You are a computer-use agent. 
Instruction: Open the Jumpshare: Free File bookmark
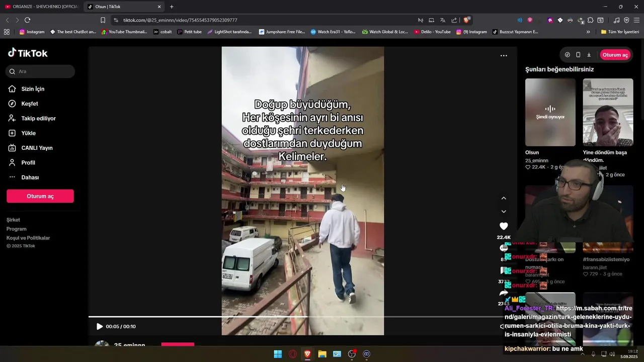click(x=282, y=32)
